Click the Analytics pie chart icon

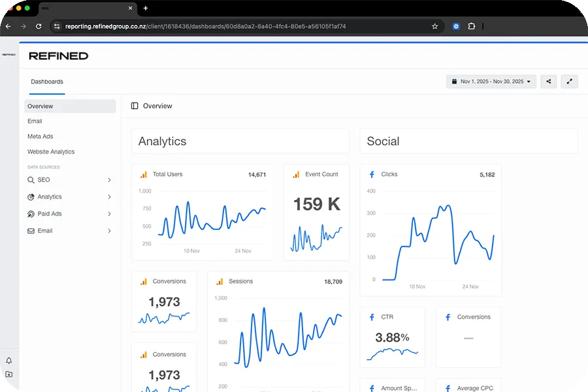tap(31, 197)
